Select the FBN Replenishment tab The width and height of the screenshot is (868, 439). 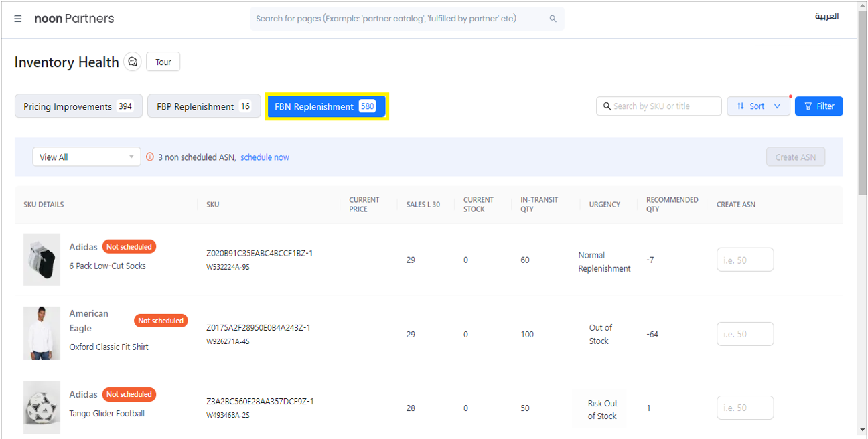coord(326,106)
